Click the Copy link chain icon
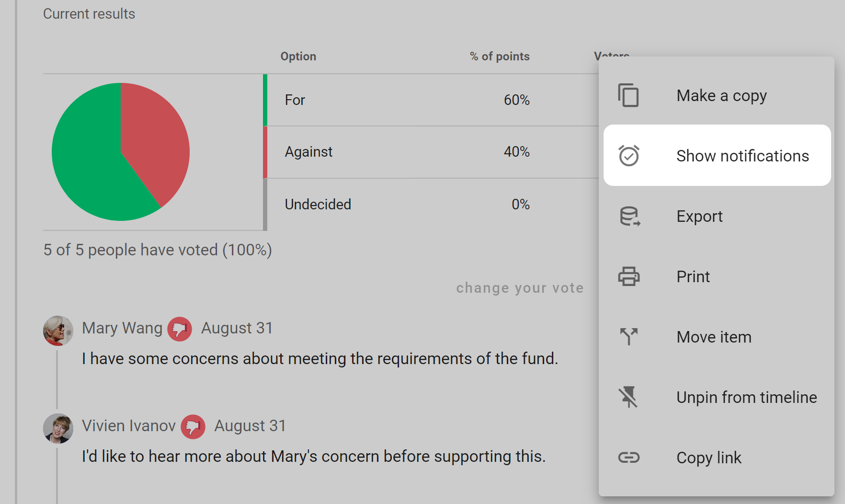 (629, 457)
